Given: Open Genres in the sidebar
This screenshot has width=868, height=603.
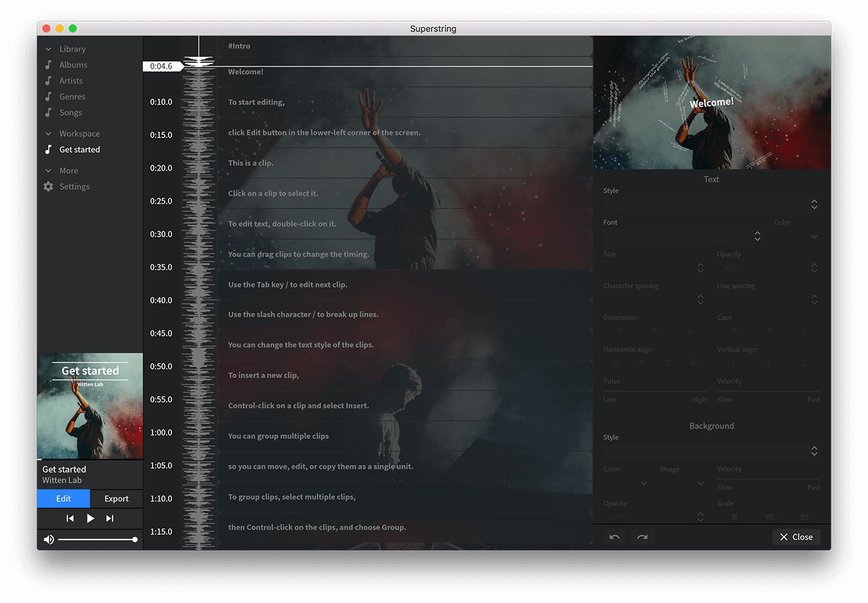Looking at the screenshot, I should (72, 97).
